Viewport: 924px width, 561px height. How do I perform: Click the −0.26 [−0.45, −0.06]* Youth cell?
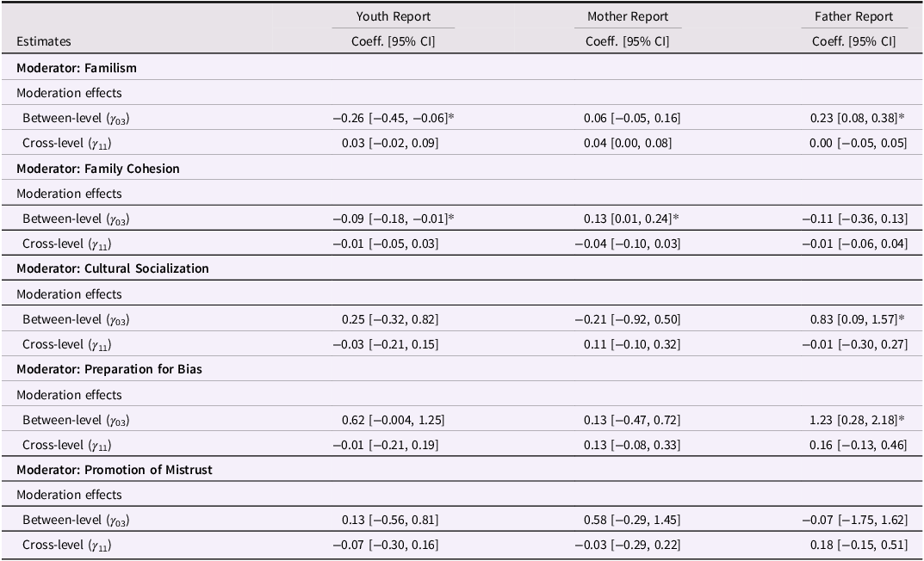(393, 118)
